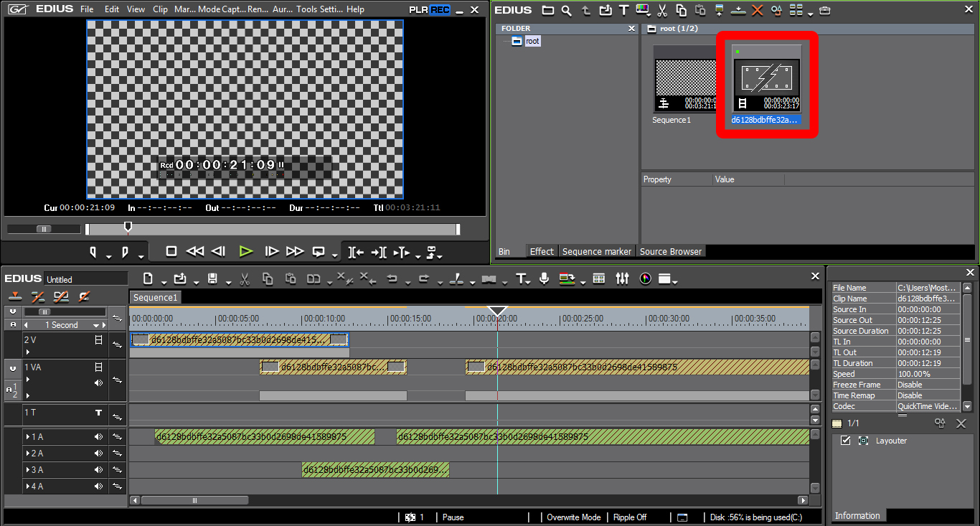Click the REC mode button
The height and width of the screenshot is (526, 980).
(x=440, y=10)
